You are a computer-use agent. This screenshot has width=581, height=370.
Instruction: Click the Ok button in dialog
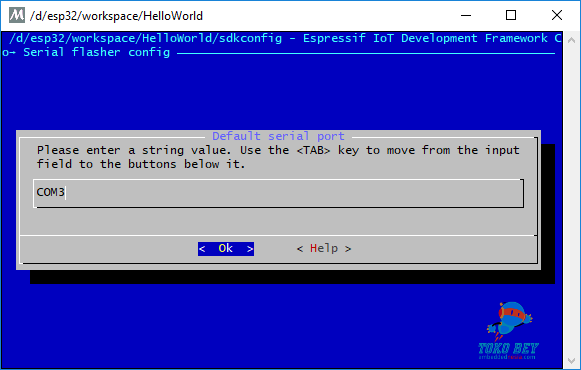(x=226, y=249)
